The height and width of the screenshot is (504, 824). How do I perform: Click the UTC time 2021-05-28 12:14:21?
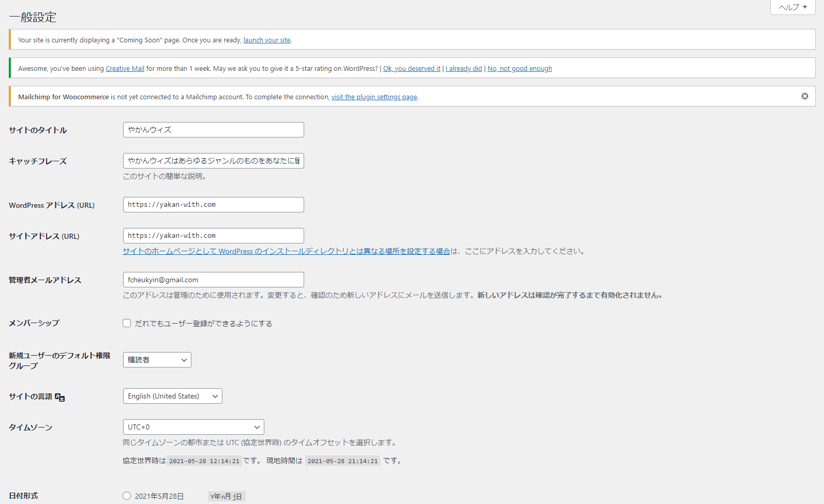204,461
